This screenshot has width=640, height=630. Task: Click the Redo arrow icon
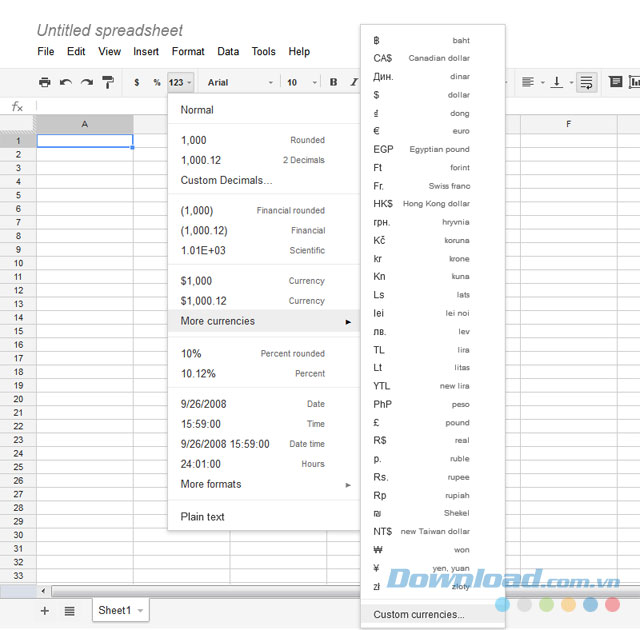click(x=87, y=82)
